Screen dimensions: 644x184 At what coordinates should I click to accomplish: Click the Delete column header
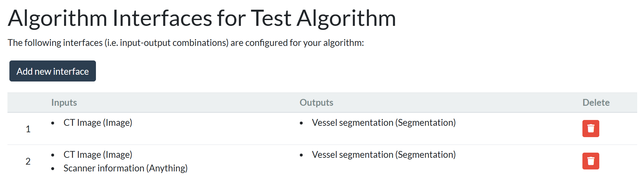pos(596,103)
